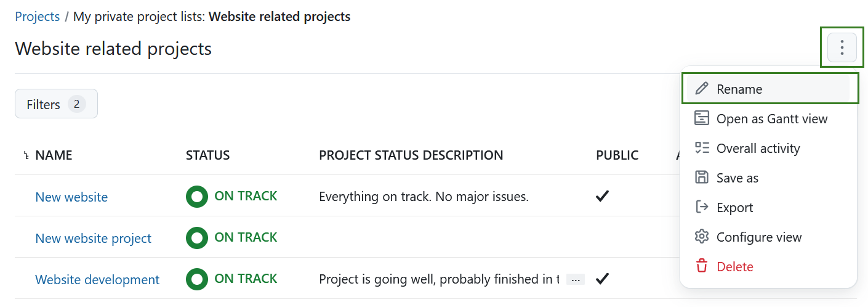This screenshot has width=868, height=307.
Task: Click the Overall activity icon
Action: click(x=702, y=148)
